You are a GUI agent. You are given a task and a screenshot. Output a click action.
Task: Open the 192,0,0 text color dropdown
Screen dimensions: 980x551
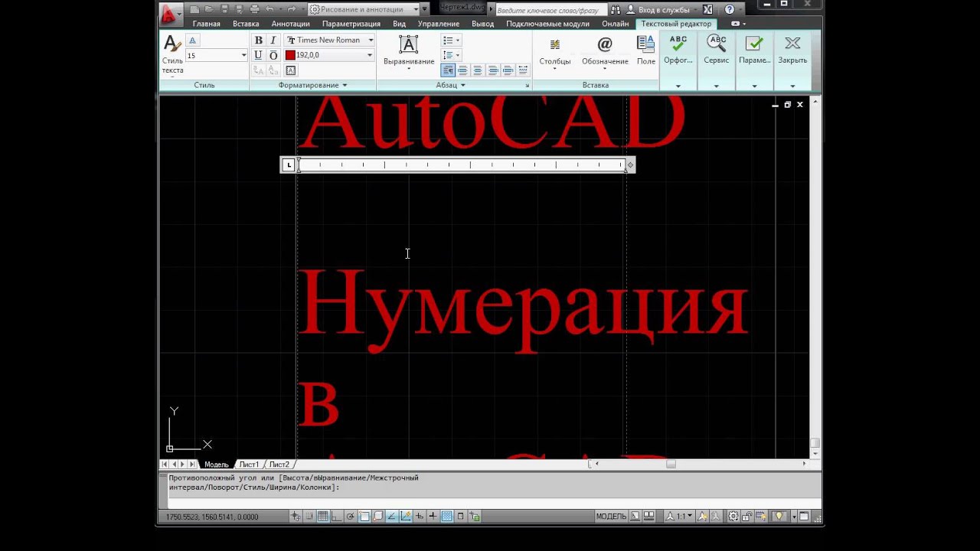pyautogui.click(x=370, y=55)
